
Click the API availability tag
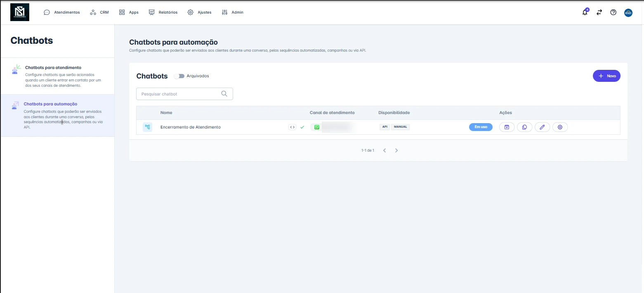[385, 127]
